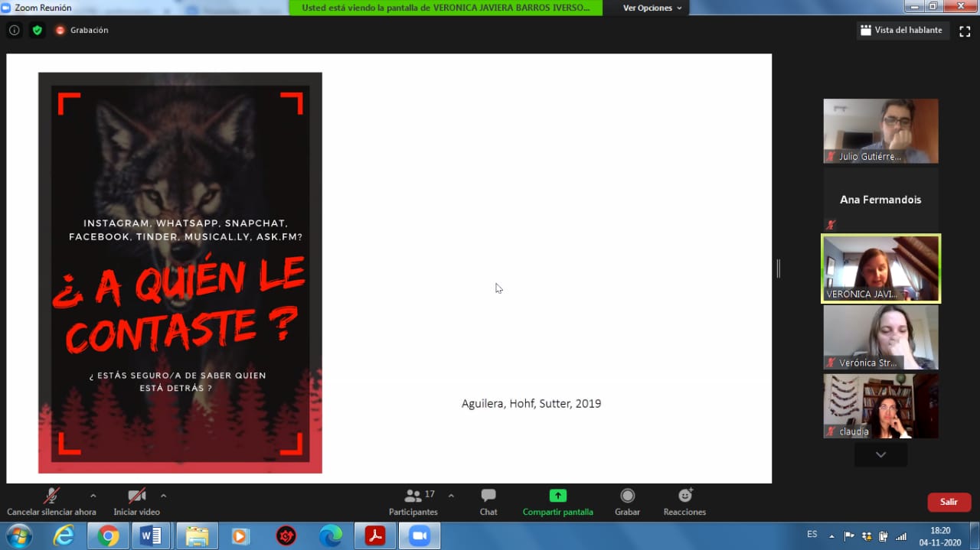Turn on camera with Iniciar video
This screenshot has height=550, width=980.
[136, 501]
